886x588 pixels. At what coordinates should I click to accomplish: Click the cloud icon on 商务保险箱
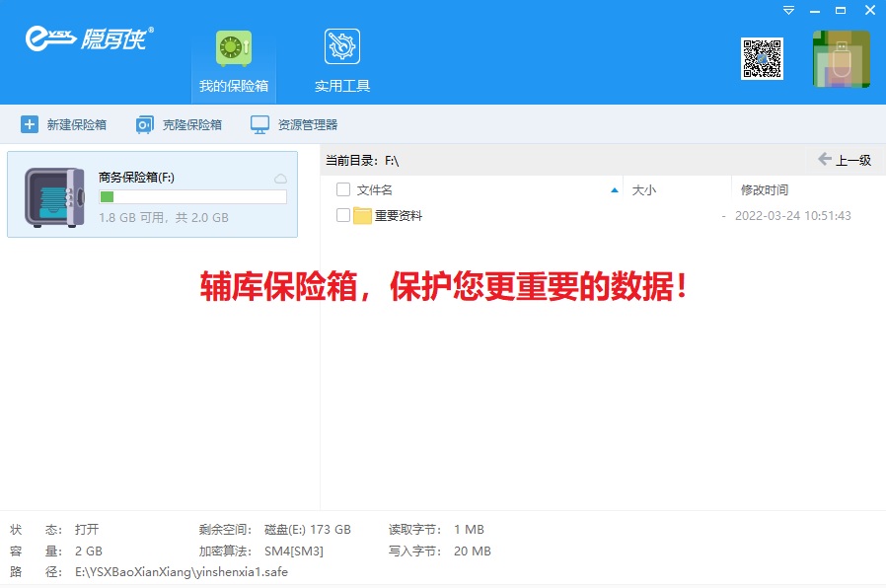[280, 179]
